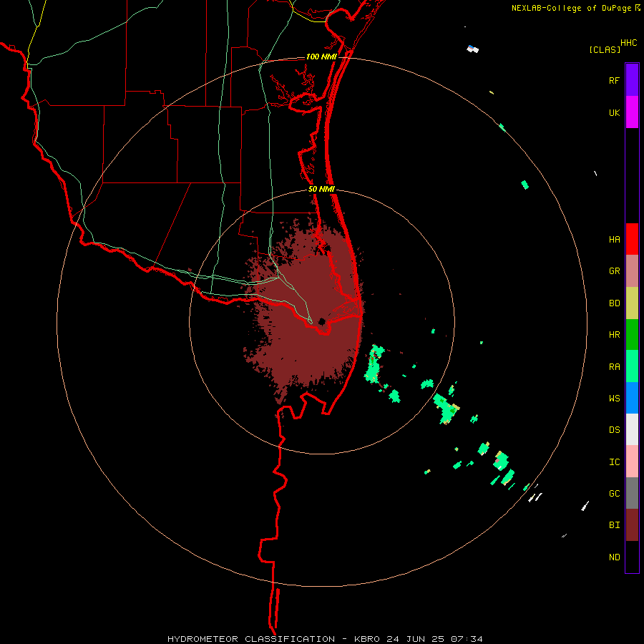Select the BD yellow legend color
644x644 pixels.
coord(632,303)
